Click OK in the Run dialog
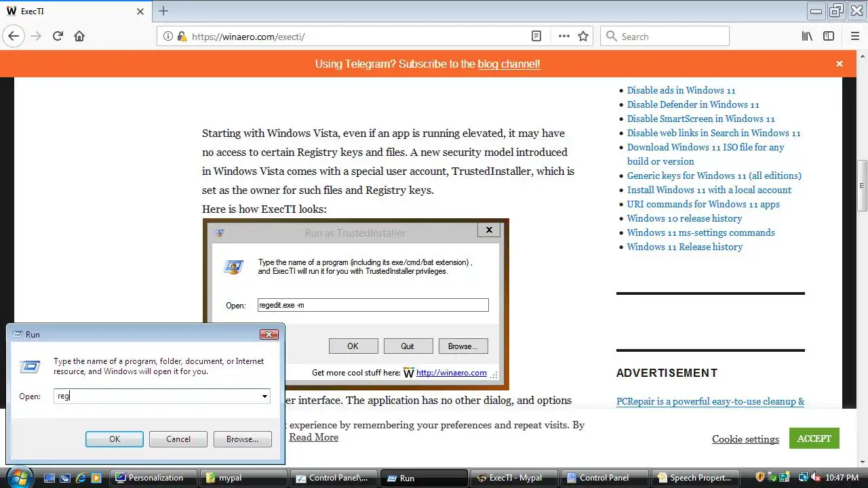The image size is (868, 488). [x=115, y=439]
